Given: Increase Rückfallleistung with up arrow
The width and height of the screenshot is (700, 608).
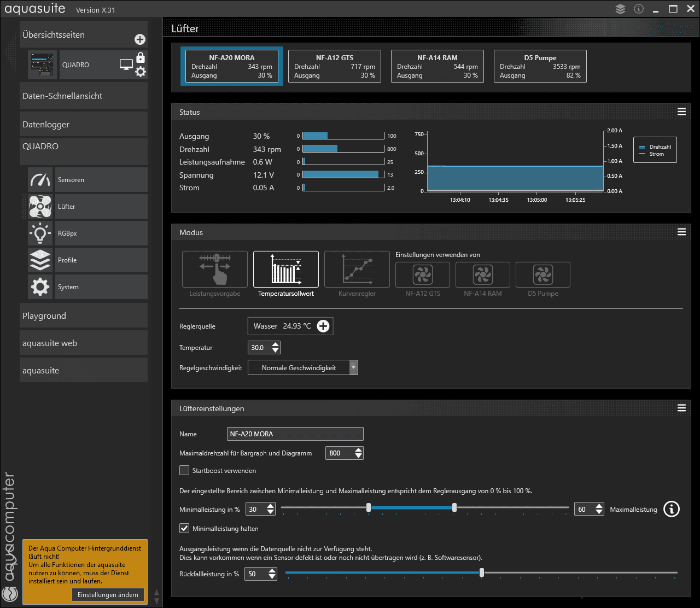Looking at the screenshot, I should point(272,571).
